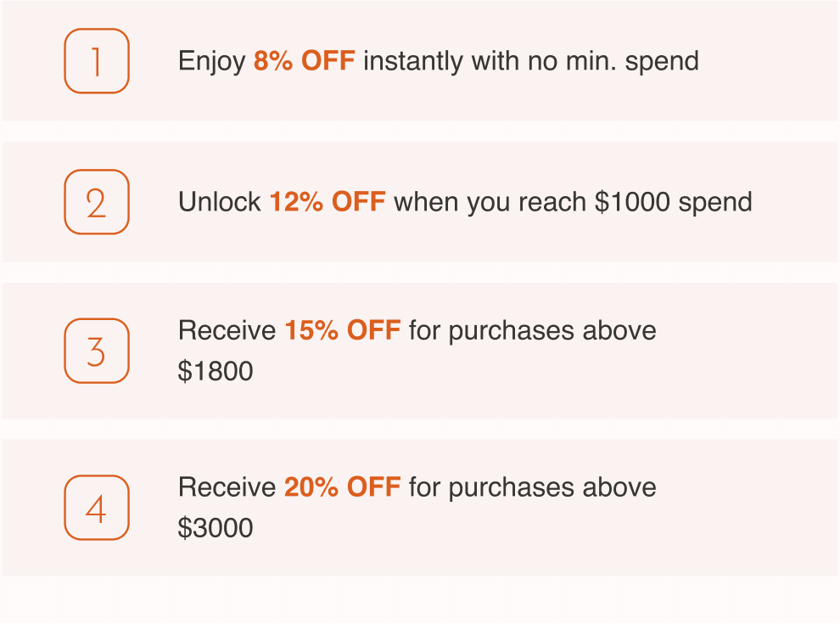Click the "$1800" threshold amount
Viewport: 840px width, 624px height.
[x=216, y=372]
